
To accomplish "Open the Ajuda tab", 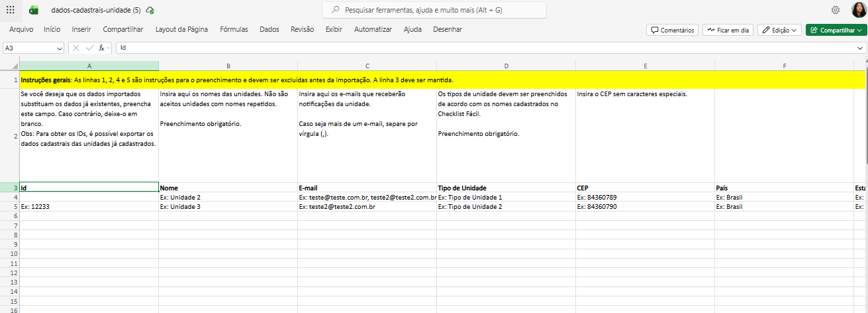I will pos(412,29).
